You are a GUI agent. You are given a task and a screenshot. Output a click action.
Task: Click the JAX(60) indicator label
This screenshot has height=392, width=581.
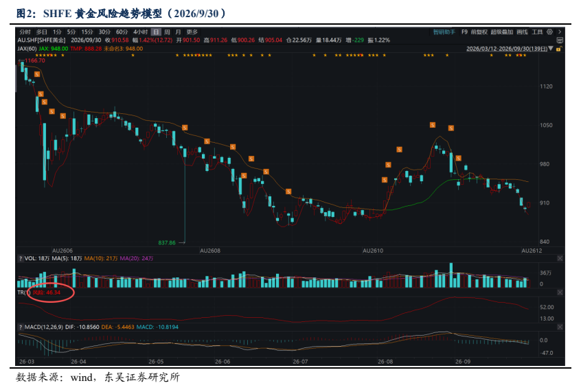tap(27, 49)
